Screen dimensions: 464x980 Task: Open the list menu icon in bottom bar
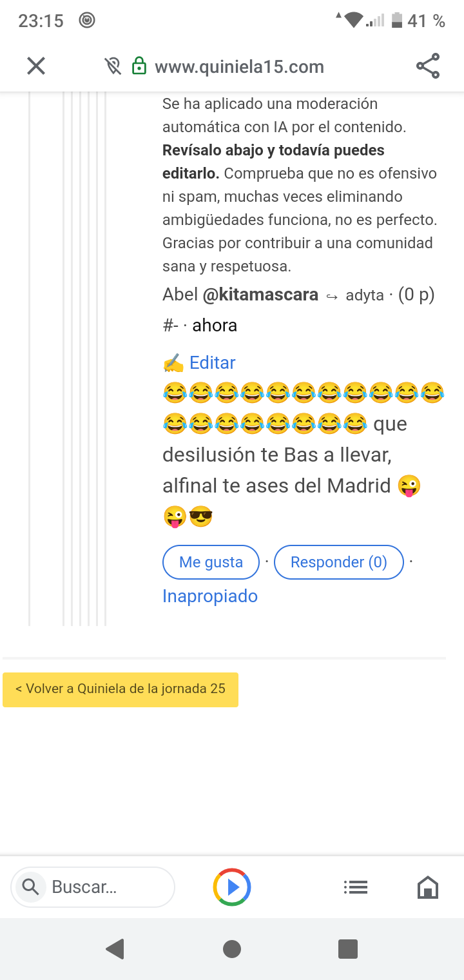tap(356, 888)
